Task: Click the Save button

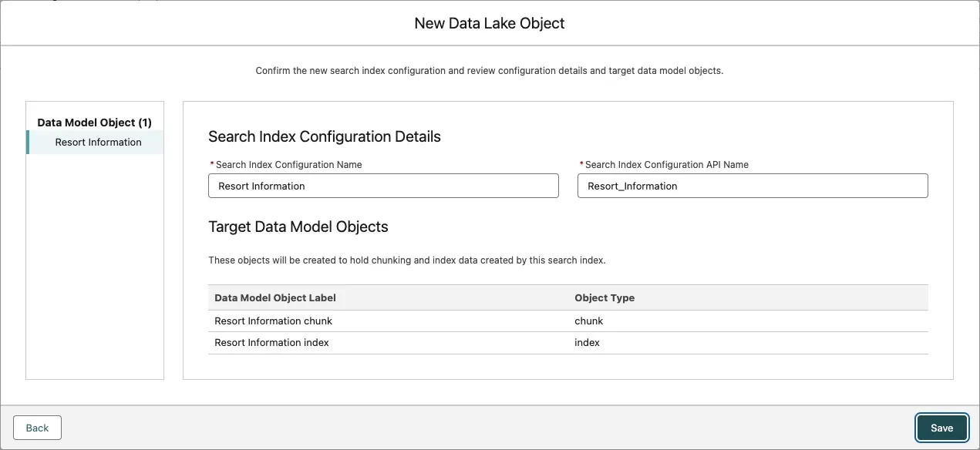Action: click(941, 428)
